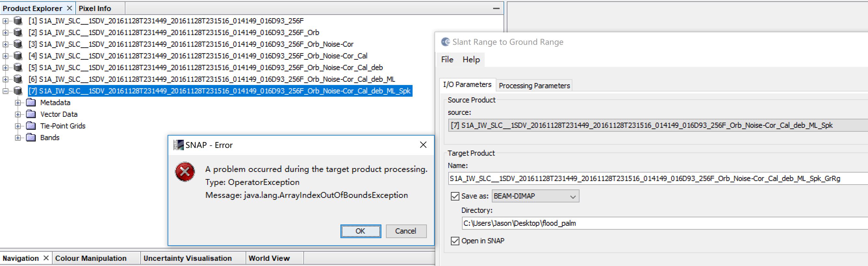This screenshot has height=266, width=868.
Task: Toggle the Open in SNAP checkbox
Action: (455, 241)
